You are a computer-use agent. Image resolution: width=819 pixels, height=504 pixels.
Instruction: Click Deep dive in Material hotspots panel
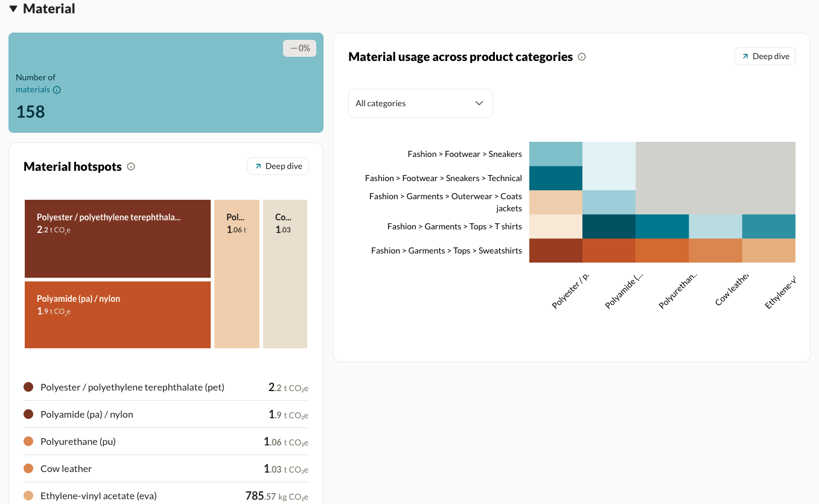[x=278, y=165]
